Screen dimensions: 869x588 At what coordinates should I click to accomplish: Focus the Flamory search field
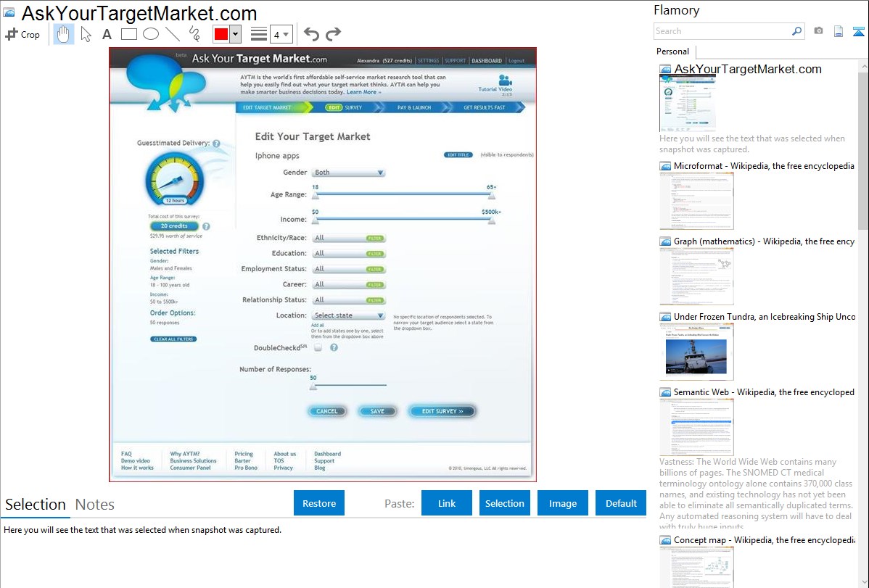[x=722, y=31]
